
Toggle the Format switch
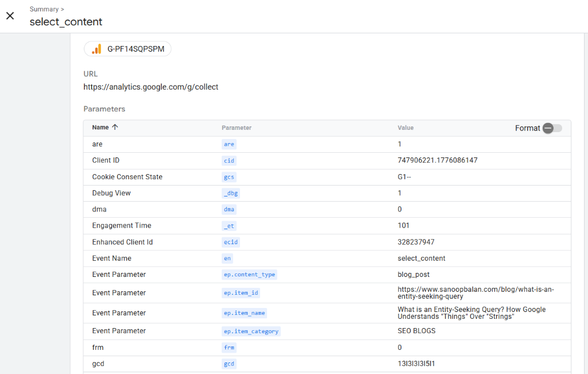(x=552, y=128)
